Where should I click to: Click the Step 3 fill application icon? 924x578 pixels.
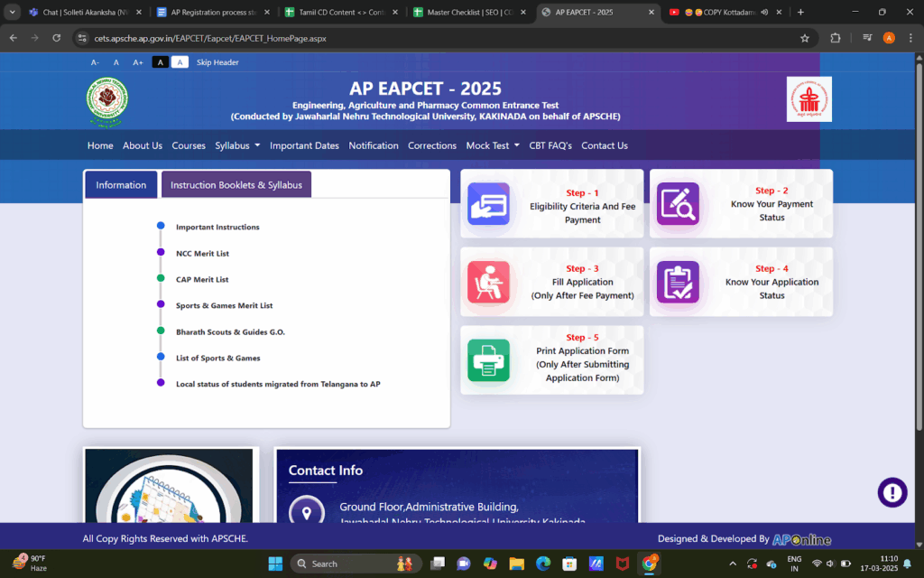point(488,282)
